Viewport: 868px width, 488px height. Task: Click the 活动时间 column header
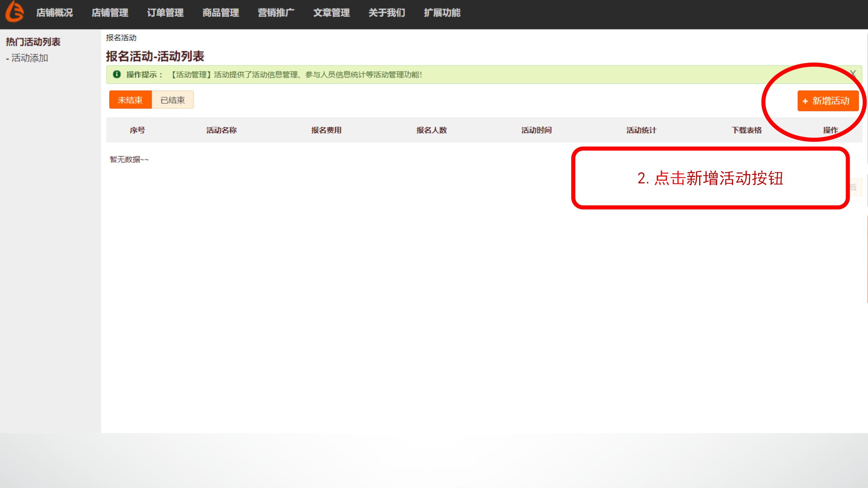[x=536, y=130]
